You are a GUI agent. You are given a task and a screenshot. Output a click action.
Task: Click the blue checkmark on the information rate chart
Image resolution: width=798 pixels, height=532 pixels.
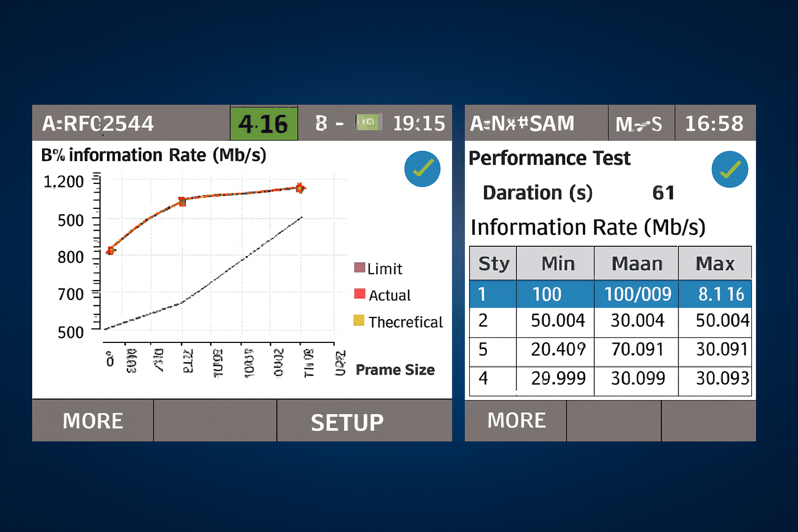(x=422, y=169)
